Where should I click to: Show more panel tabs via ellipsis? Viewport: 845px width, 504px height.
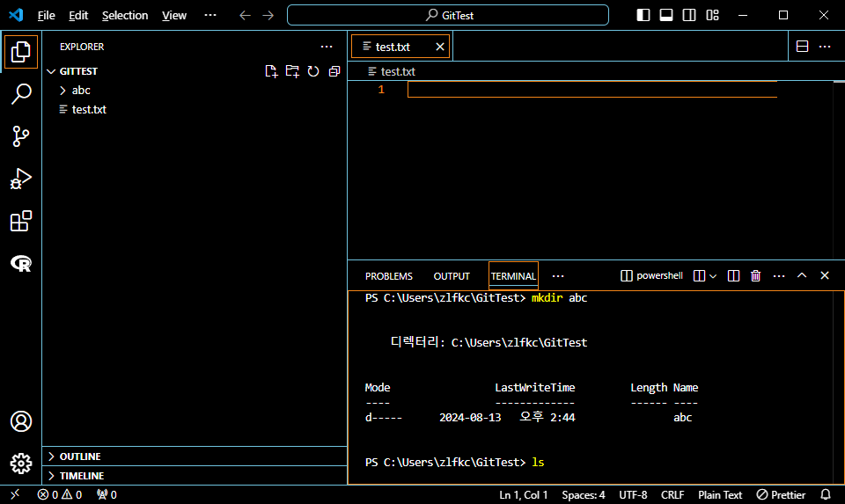pyautogui.click(x=558, y=276)
